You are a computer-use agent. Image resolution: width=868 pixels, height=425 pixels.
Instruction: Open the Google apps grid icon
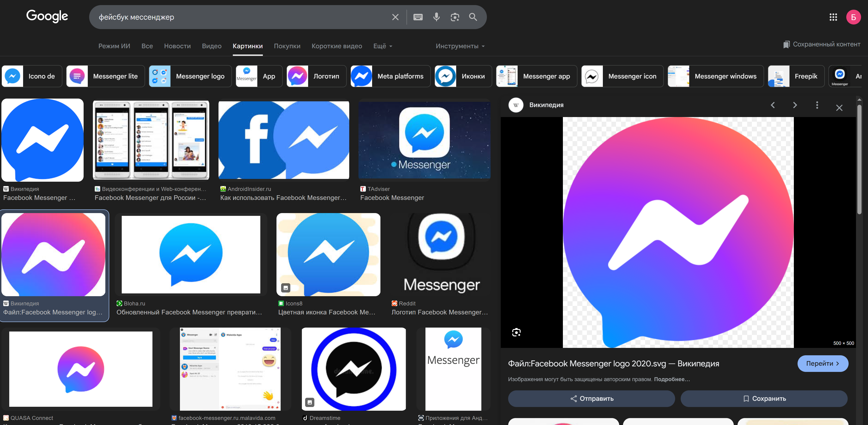click(x=833, y=17)
